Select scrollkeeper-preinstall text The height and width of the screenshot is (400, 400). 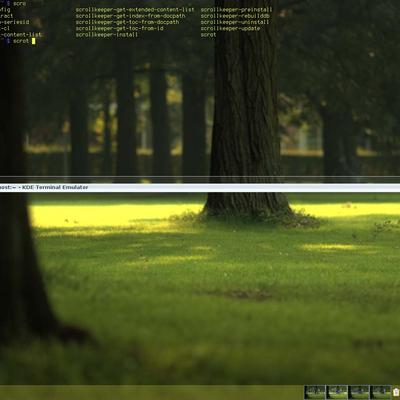[x=237, y=10]
